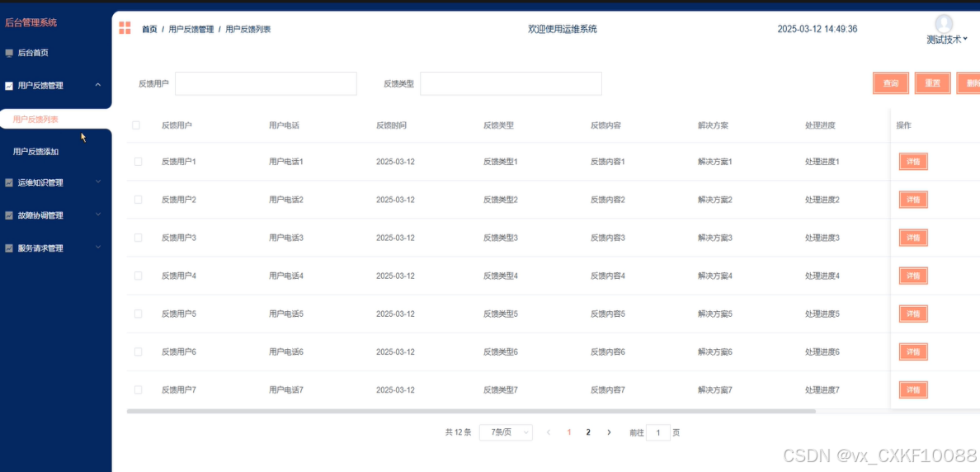The image size is (980, 472).
Task: Click the 查询 search button
Action: click(x=891, y=83)
